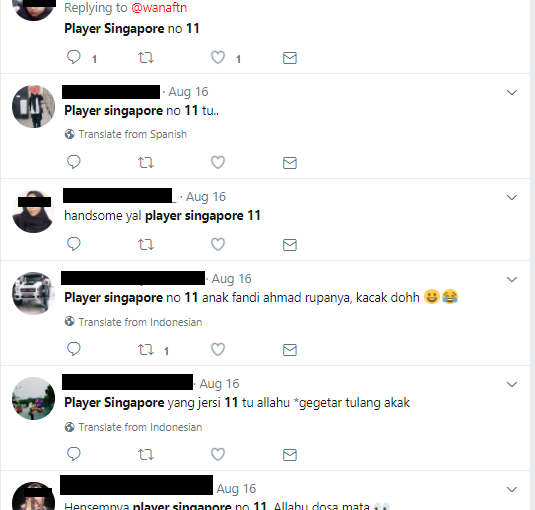This screenshot has width=535, height=510.
Task: Reply to the first 'Player Singapore no 11' tweet
Action: coord(74,57)
